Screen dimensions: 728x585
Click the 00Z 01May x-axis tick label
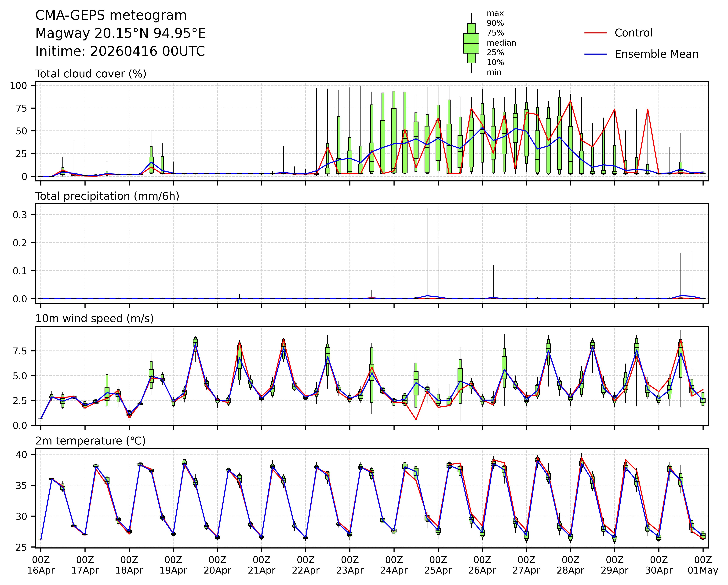click(x=703, y=565)
